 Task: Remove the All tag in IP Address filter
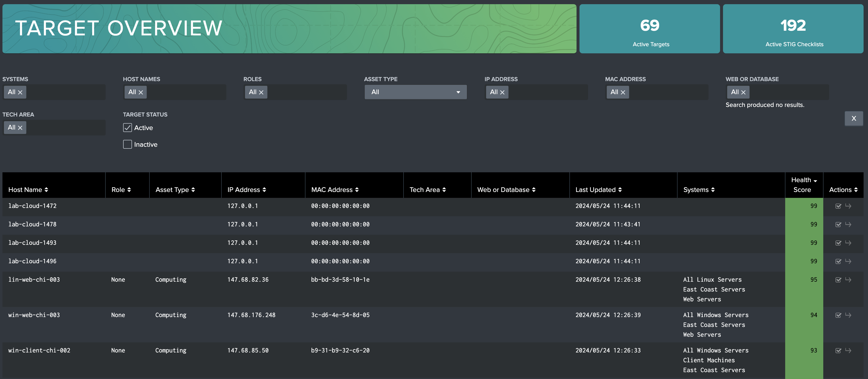(502, 92)
